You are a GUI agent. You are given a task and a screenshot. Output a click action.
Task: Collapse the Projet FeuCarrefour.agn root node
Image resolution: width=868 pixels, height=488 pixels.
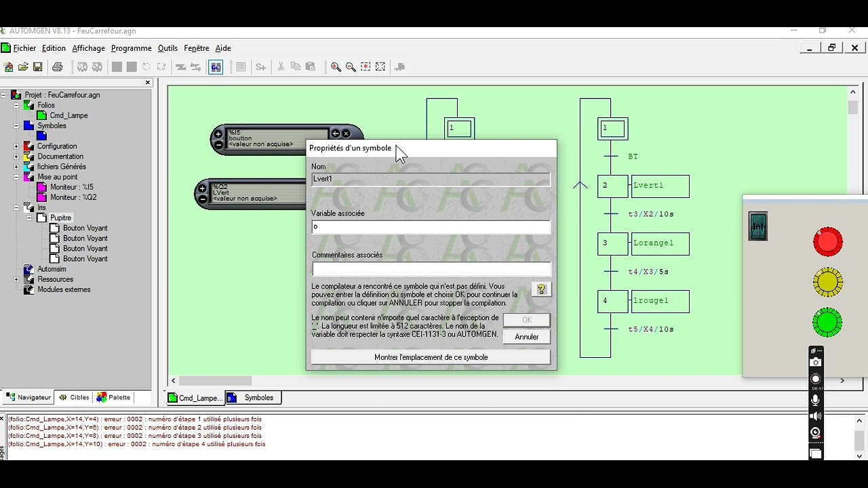(3, 95)
